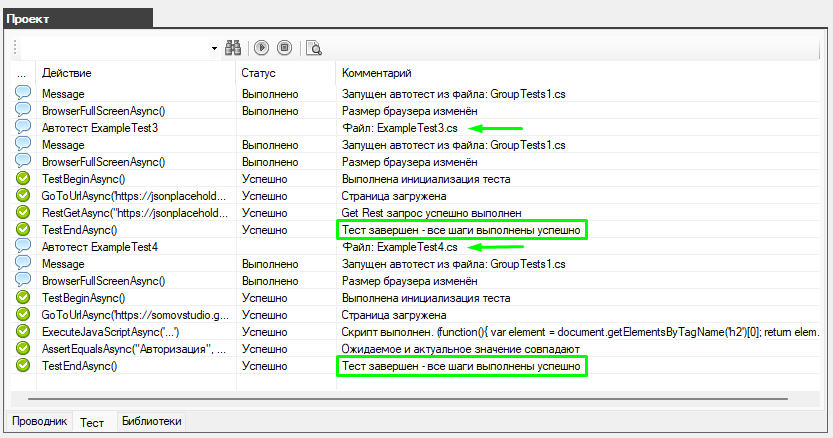Screen dimensions: 833x438
Task: Click the Комментарий column header
Action: (376, 74)
